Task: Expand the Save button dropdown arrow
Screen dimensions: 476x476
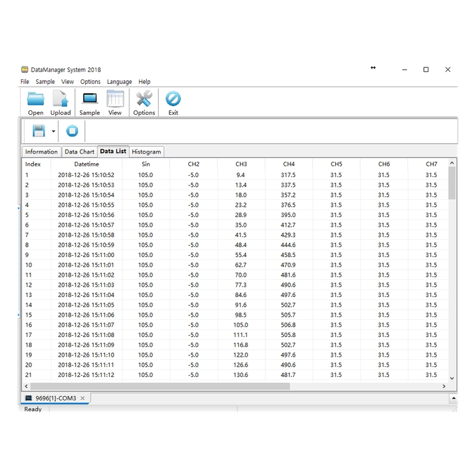Action: click(x=53, y=131)
